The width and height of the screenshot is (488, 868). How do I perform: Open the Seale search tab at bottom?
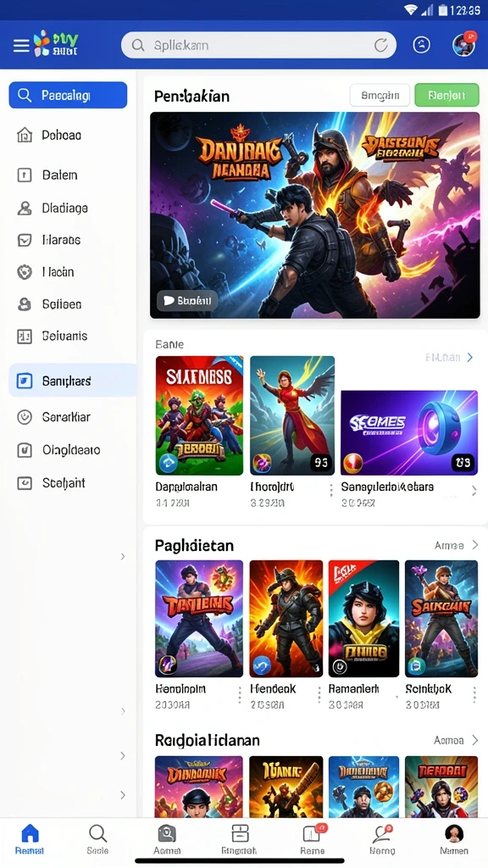[x=97, y=839]
